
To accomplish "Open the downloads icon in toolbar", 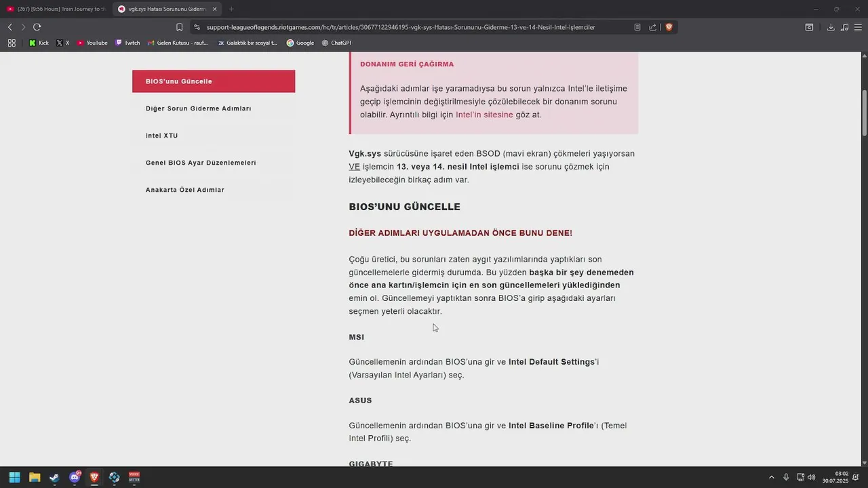I will [831, 27].
